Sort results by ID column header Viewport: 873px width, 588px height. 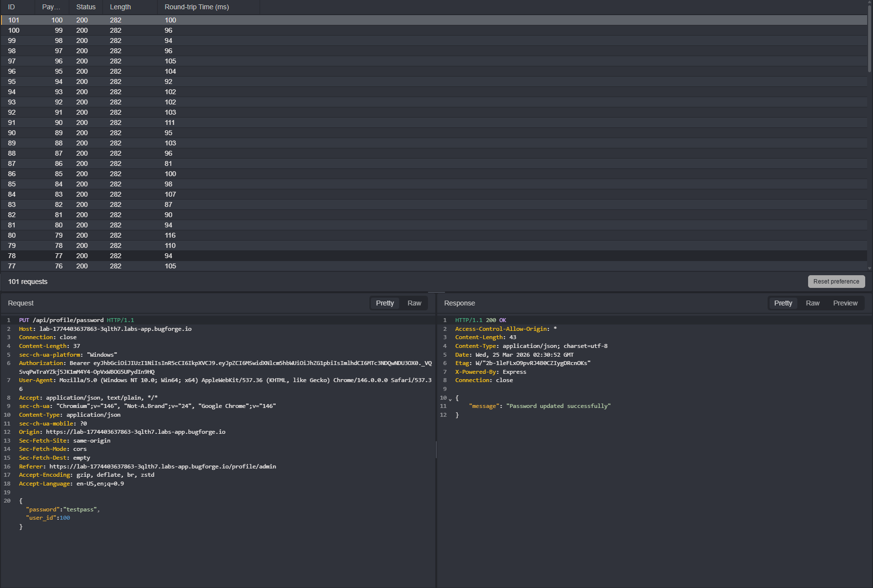[12, 7]
